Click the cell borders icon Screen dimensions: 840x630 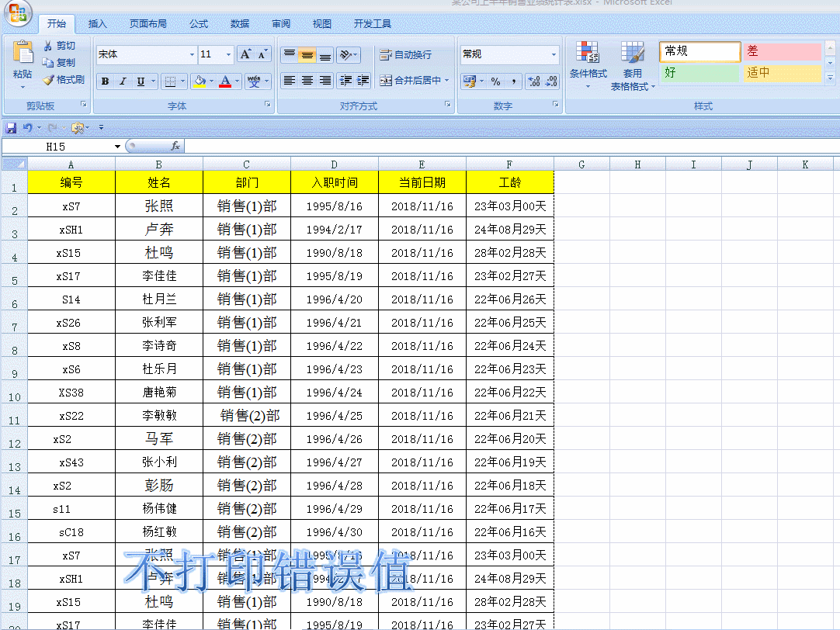(x=170, y=81)
